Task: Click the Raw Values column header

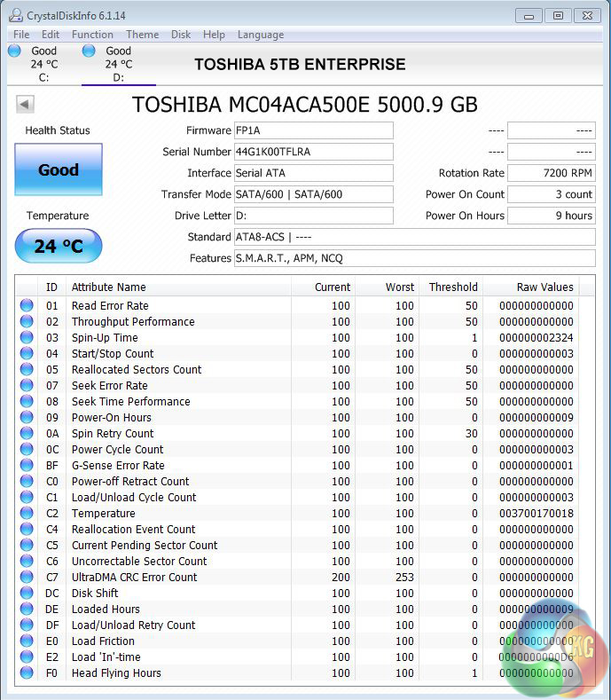Action: (531, 287)
